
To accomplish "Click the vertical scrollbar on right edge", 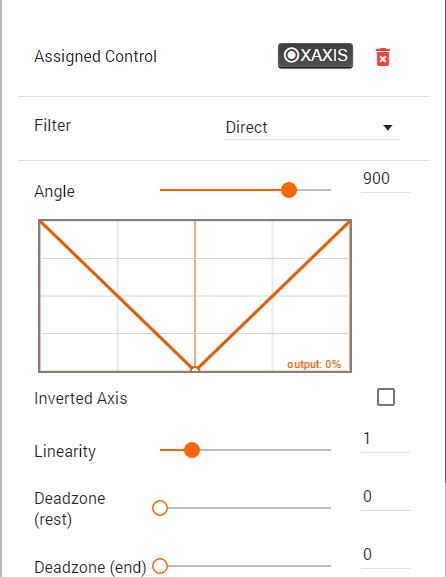I will [444, 239].
